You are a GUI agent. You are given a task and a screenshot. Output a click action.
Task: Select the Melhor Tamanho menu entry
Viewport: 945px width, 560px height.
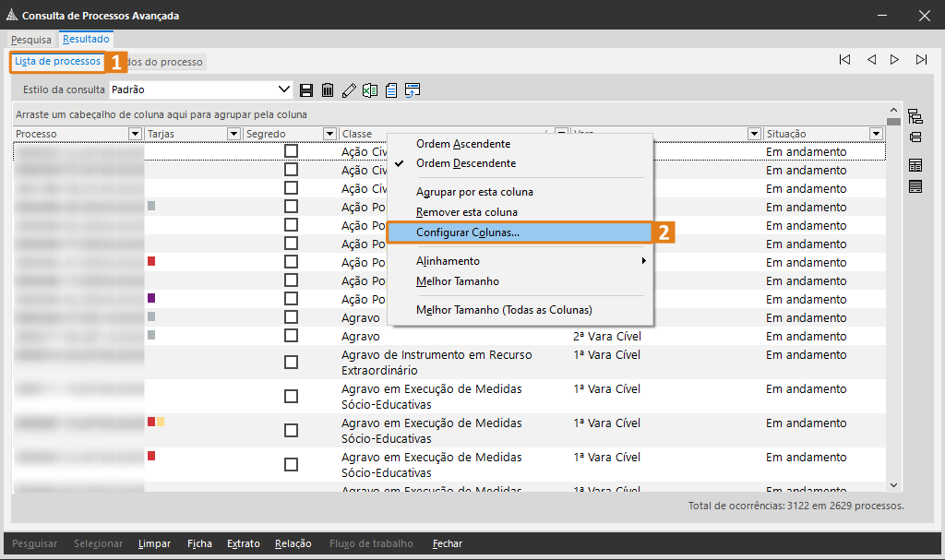coord(520,281)
